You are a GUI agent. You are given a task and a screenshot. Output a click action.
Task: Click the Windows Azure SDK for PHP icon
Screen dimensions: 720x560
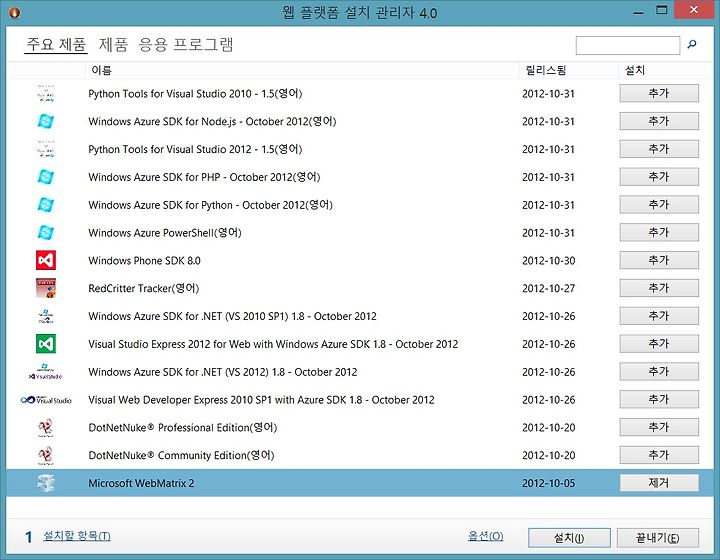click(46, 177)
